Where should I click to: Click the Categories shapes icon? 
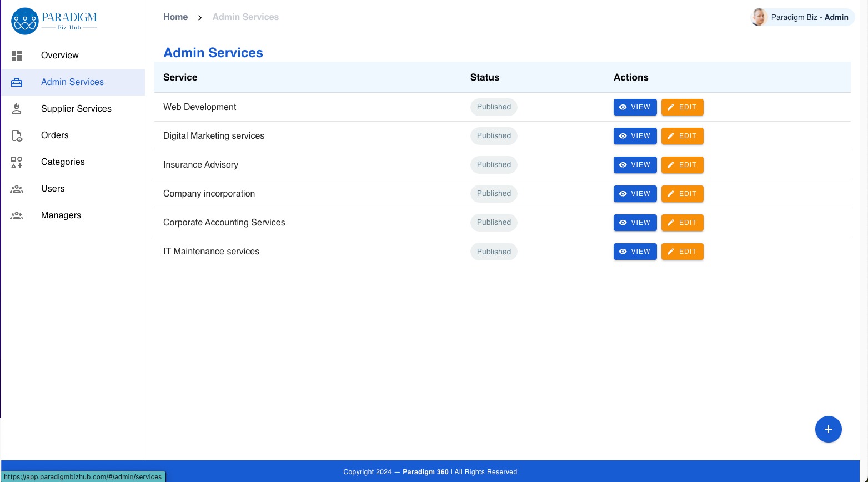[17, 162]
